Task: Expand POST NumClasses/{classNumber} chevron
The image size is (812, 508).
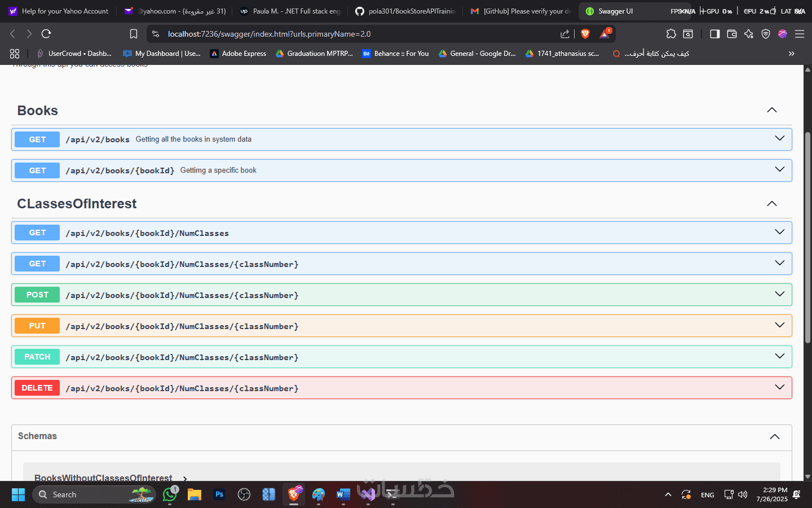Action: click(x=780, y=294)
